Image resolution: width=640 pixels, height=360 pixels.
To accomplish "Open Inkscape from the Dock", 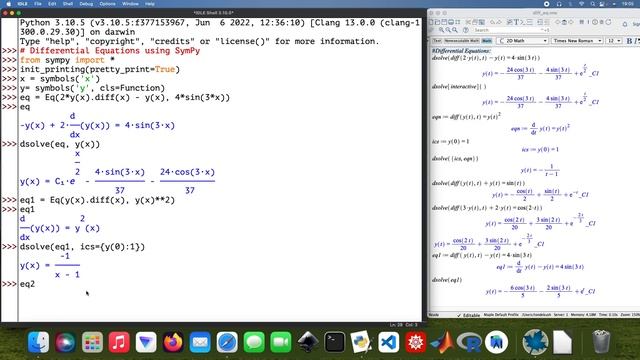I will (308, 342).
